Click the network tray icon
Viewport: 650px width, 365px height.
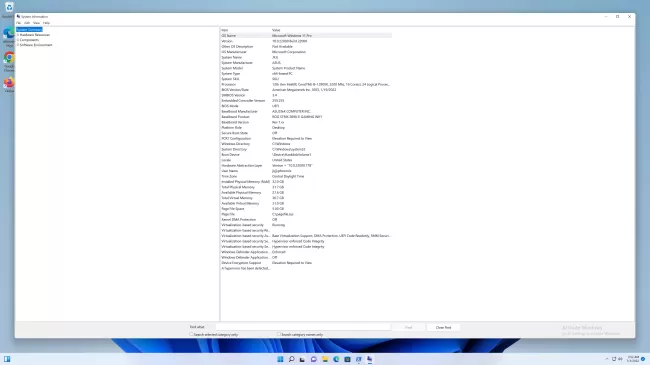614,359
